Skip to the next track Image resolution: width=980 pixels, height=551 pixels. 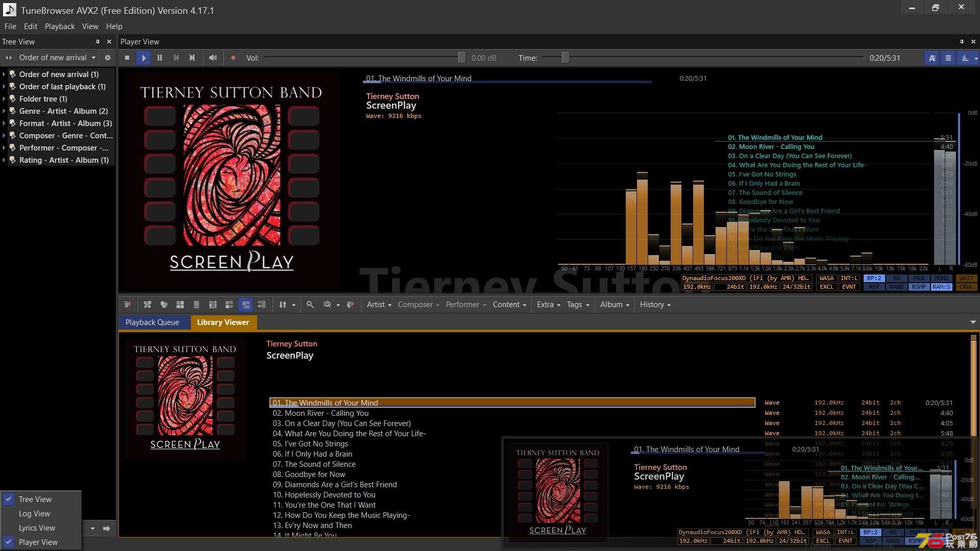pos(192,58)
